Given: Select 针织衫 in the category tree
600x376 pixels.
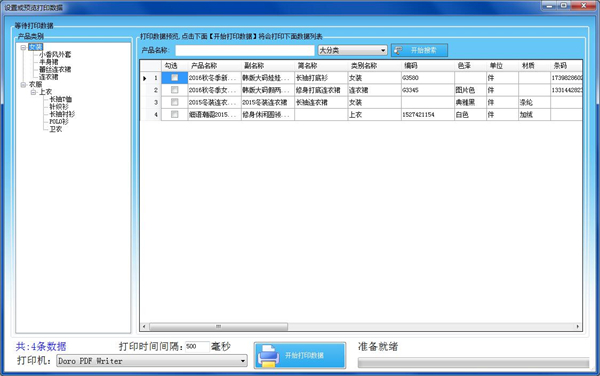Looking at the screenshot, I should [x=59, y=107].
